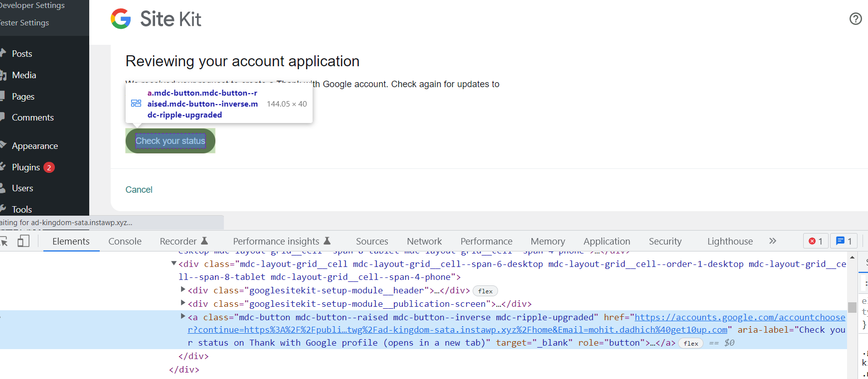The image size is (868, 379).
Task: Toggle flex badge on selected anchor element
Action: (x=691, y=343)
